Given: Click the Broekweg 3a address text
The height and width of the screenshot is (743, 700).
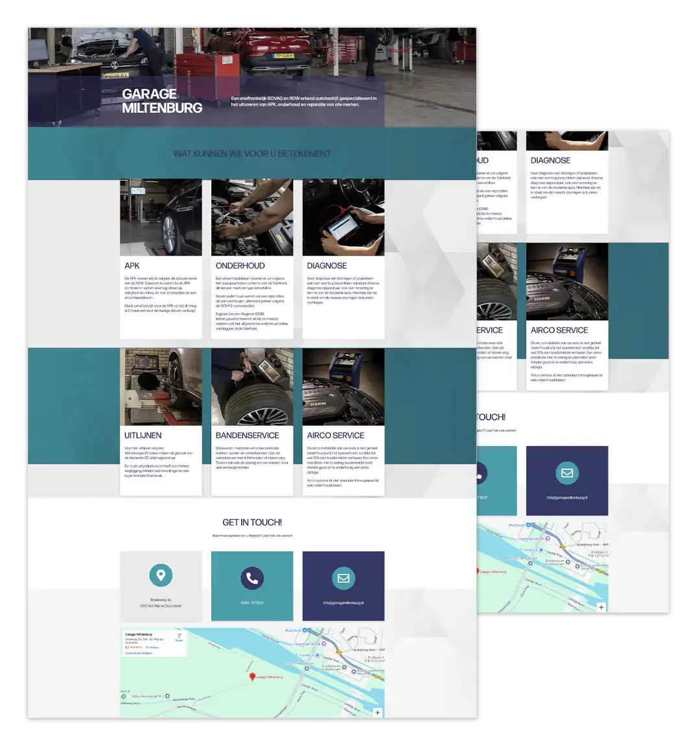Looking at the screenshot, I should [161, 600].
